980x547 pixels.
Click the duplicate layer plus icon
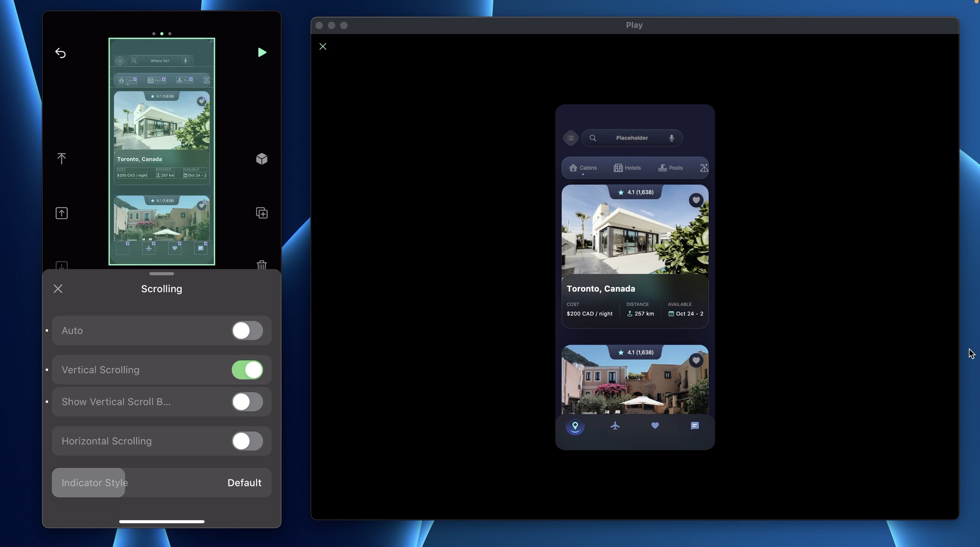[262, 213]
